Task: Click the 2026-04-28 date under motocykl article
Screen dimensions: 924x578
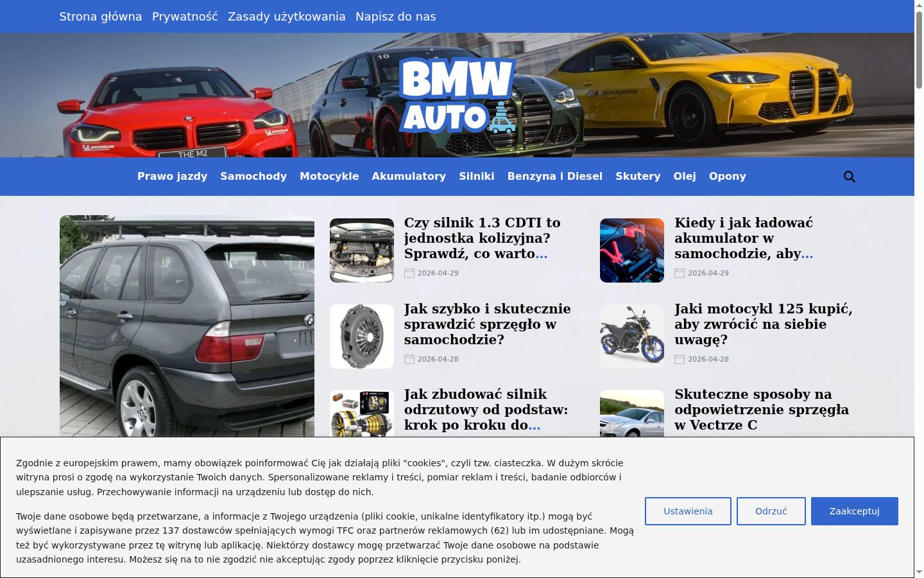Action: (708, 359)
